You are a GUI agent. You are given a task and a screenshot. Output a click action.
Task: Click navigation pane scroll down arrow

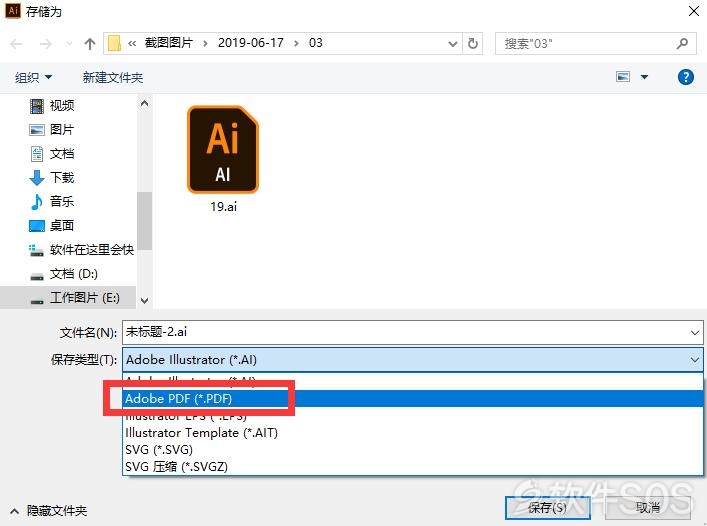[144, 301]
